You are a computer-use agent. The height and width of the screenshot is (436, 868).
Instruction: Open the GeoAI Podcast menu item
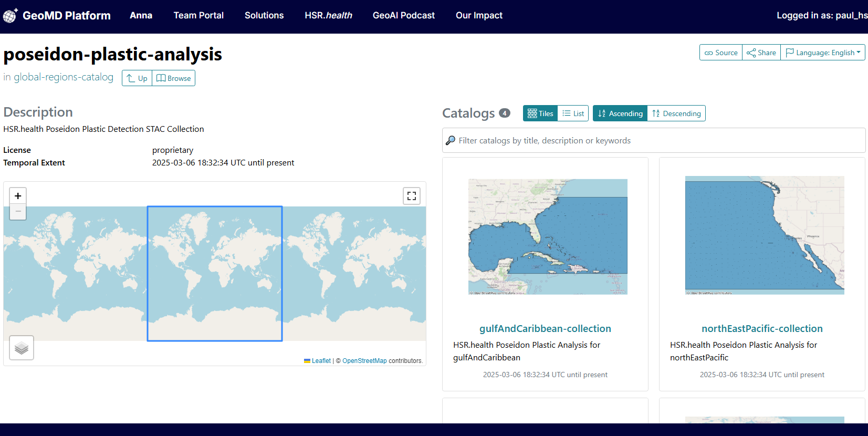click(403, 16)
